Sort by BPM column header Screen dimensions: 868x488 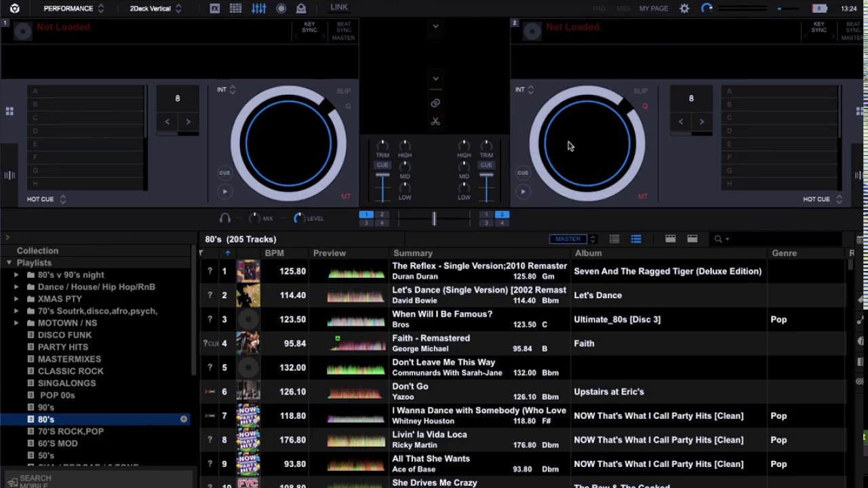(x=275, y=253)
